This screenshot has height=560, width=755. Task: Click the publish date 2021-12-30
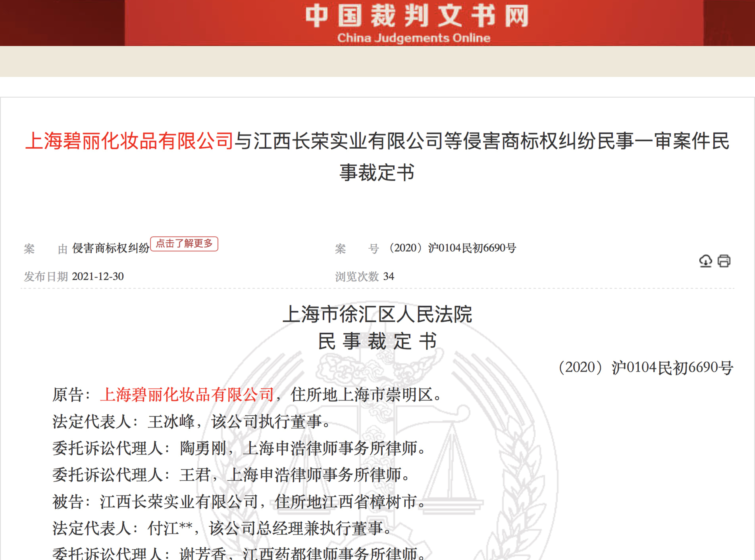click(x=98, y=276)
